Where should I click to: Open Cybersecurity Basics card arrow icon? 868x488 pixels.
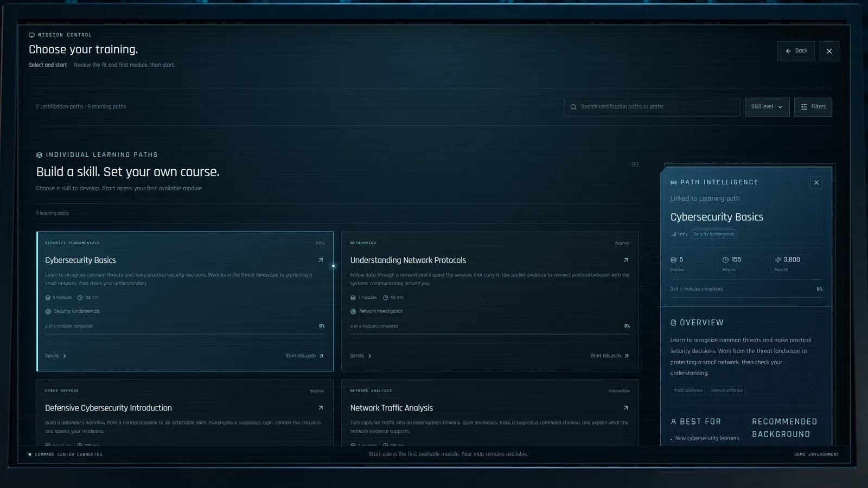click(321, 260)
